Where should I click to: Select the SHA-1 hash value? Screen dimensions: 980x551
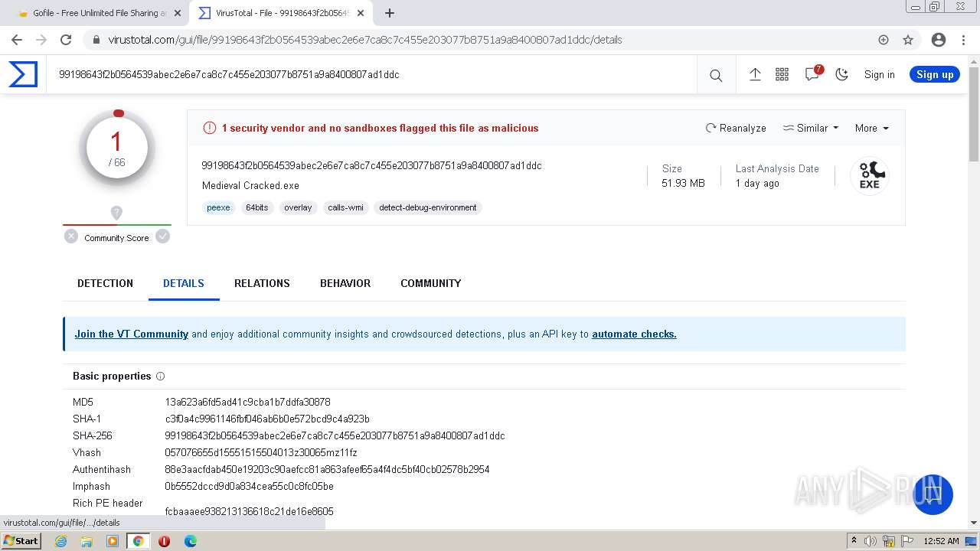[x=267, y=419]
